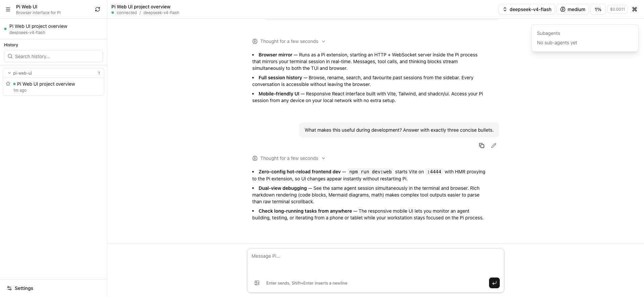Click the 1% context usage indicator
Viewport: 644px width, 297px height.
coord(598,9)
